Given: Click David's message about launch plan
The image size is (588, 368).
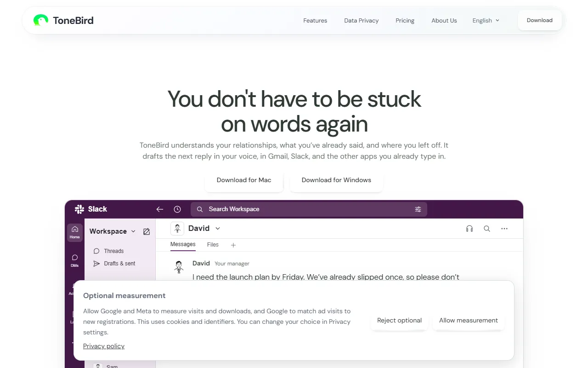Looking at the screenshot, I should click(326, 277).
